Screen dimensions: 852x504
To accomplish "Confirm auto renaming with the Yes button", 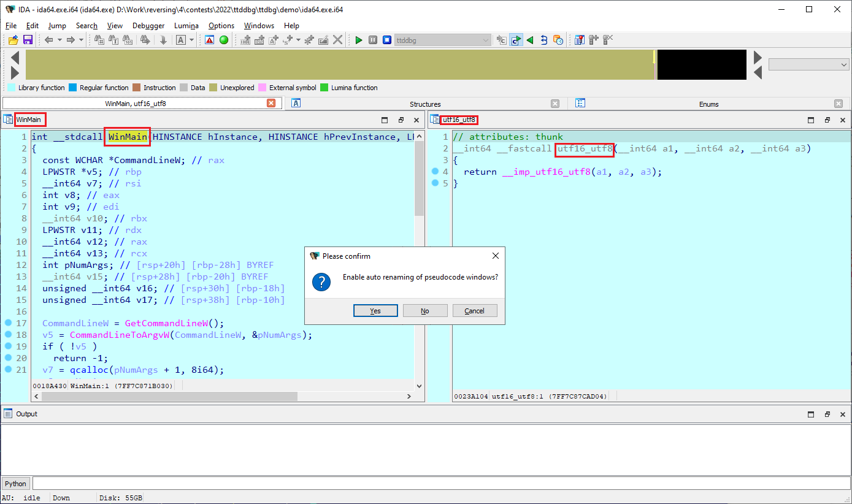I will click(375, 311).
